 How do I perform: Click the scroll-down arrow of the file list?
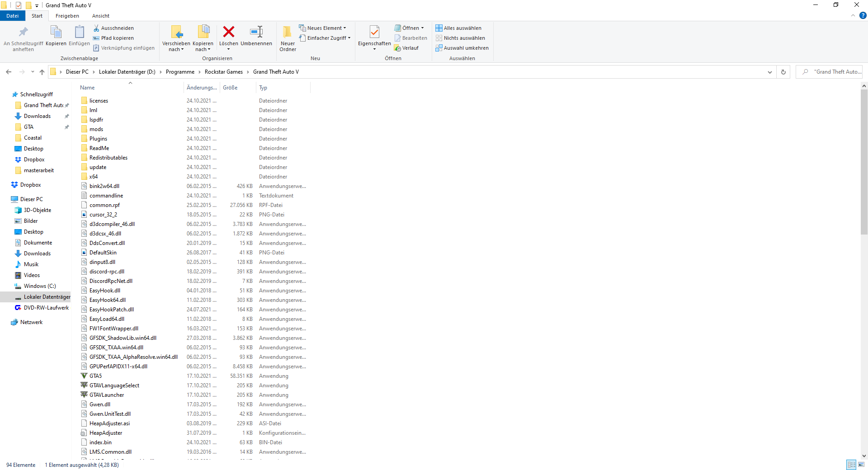[x=864, y=456]
